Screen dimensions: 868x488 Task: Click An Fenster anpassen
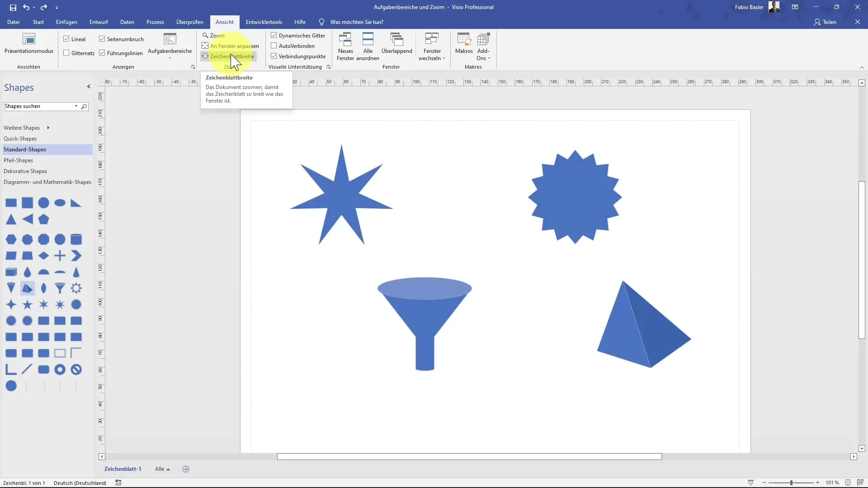230,46
